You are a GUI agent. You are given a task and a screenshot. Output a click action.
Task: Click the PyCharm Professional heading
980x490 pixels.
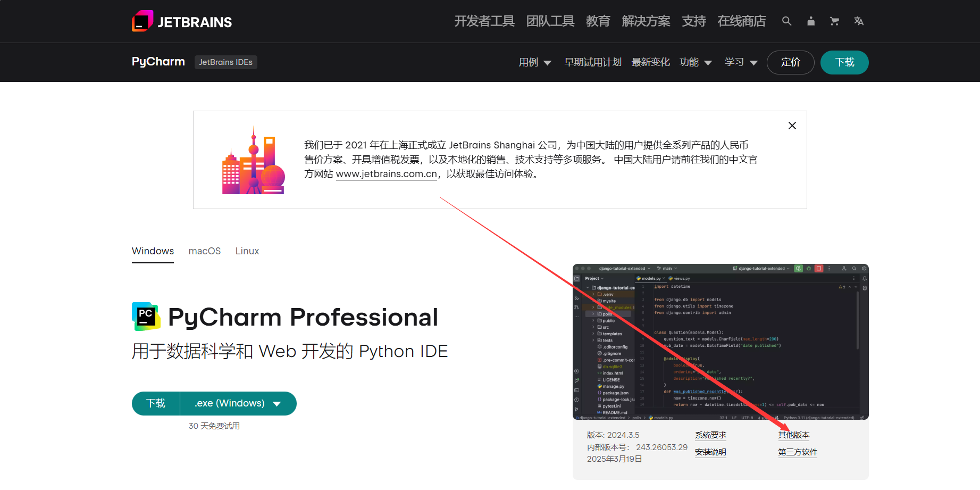tap(303, 317)
